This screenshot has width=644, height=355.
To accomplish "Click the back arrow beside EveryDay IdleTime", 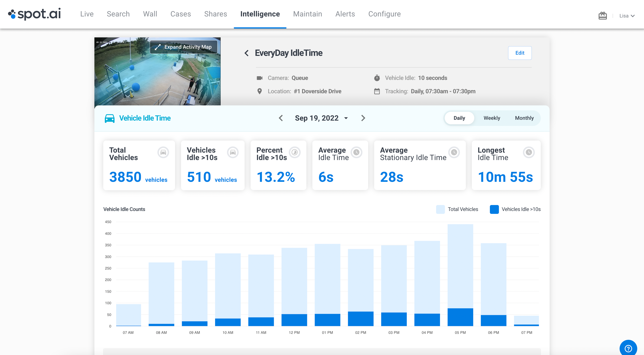I will [246, 53].
